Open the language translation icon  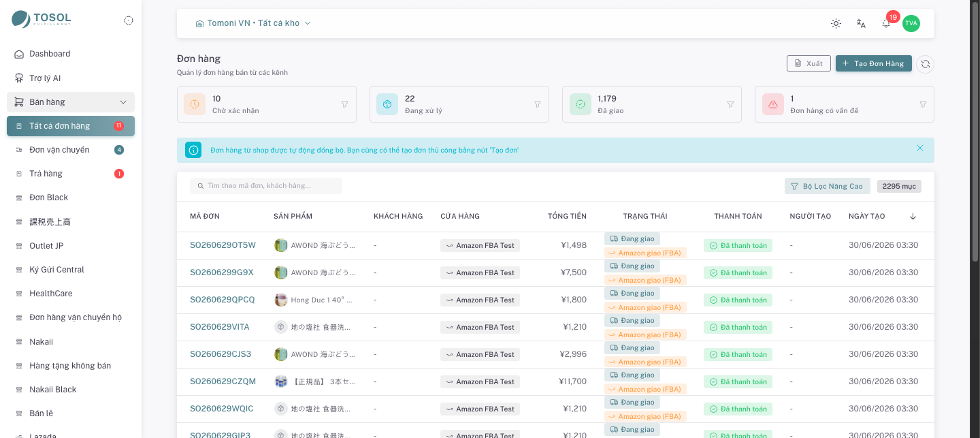(x=861, y=23)
